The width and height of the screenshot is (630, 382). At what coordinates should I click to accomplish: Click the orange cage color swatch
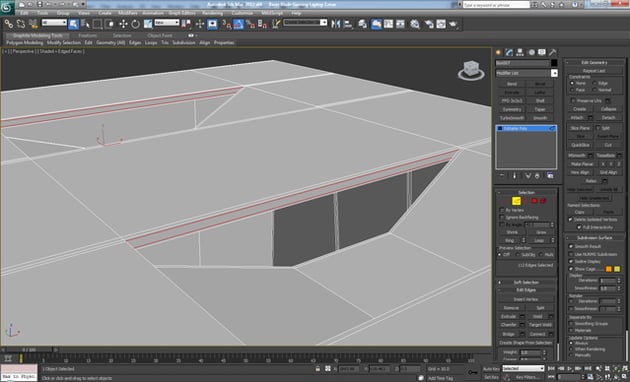pyautogui.click(x=609, y=269)
